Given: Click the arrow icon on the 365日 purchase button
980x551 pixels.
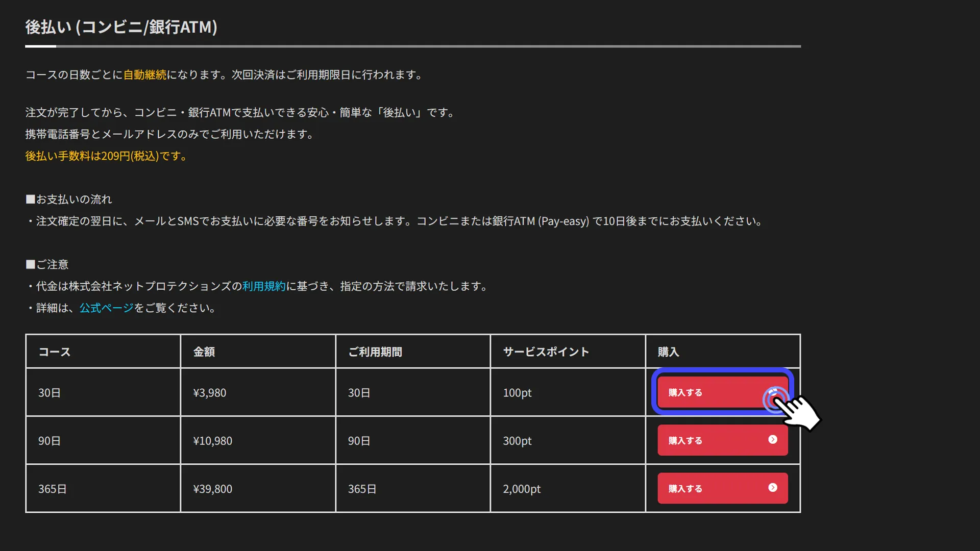Looking at the screenshot, I should pyautogui.click(x=773, y=488).
